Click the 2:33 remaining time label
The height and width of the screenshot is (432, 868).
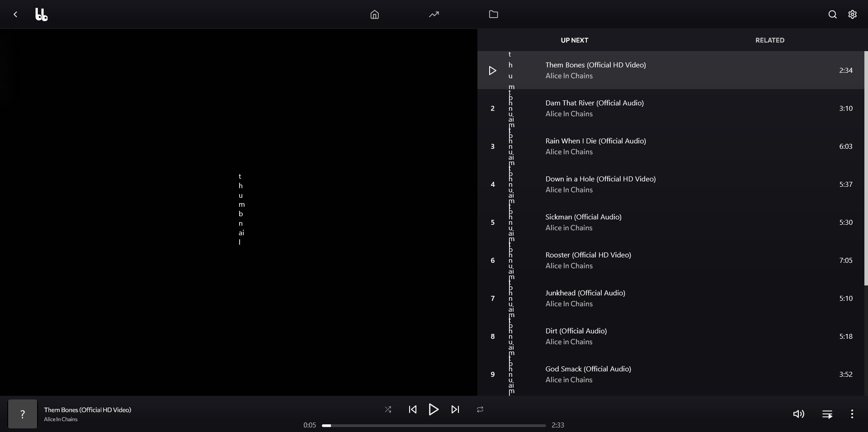tap(558, 425)
